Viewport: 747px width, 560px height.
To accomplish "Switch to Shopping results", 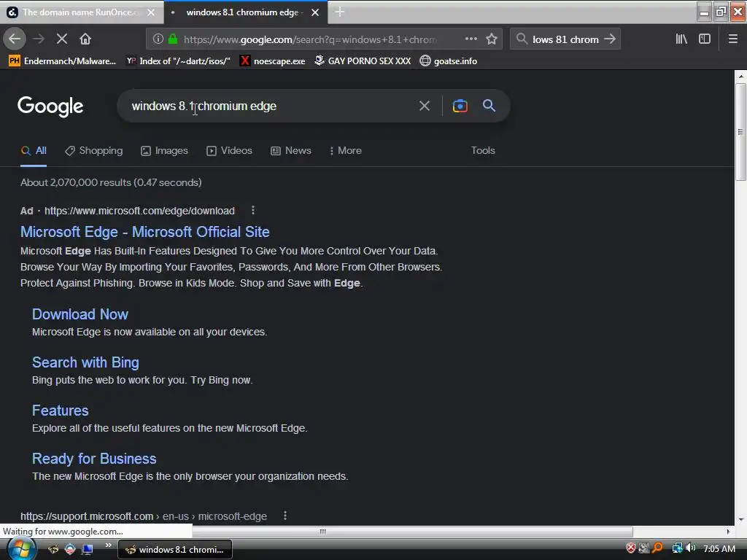I will [94, 150].
